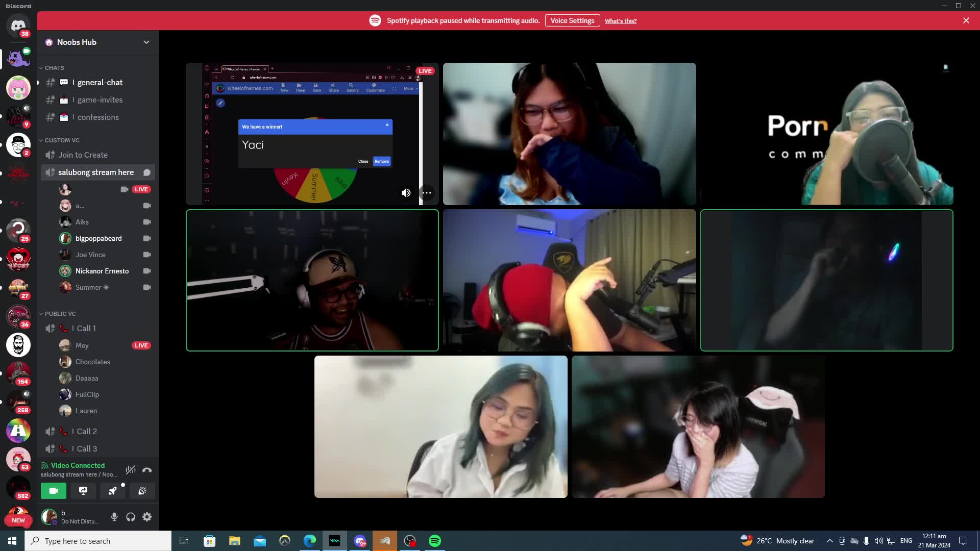Open server icon with 53 badge
Screen dimensions: 980x551
tap(18, 459)
